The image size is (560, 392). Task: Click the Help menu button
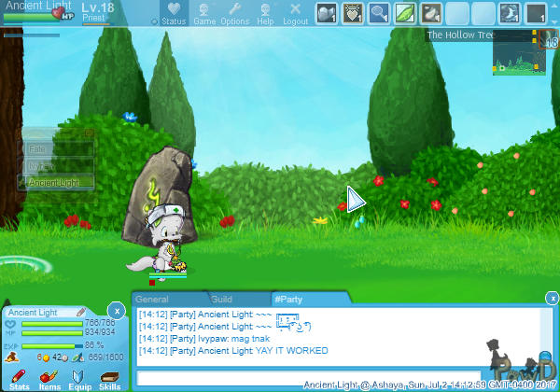click(x=265, y=14)
